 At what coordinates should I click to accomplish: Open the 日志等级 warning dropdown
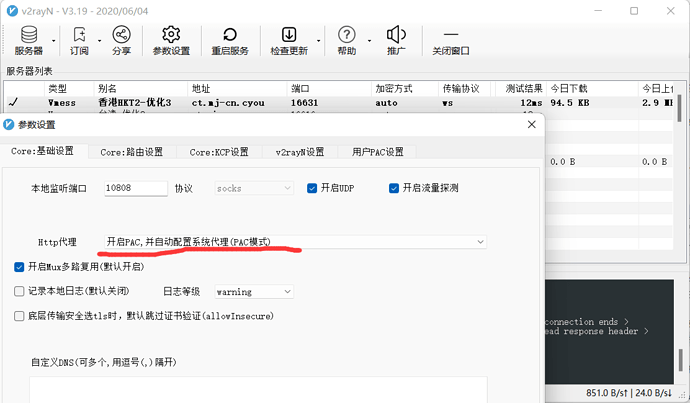pos(254,292)
